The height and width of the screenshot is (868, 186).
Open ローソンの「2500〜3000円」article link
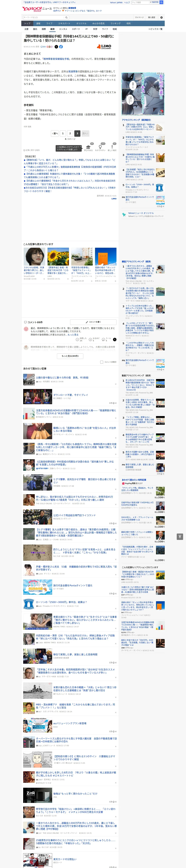pyautogui.click(x=61, y=602)
